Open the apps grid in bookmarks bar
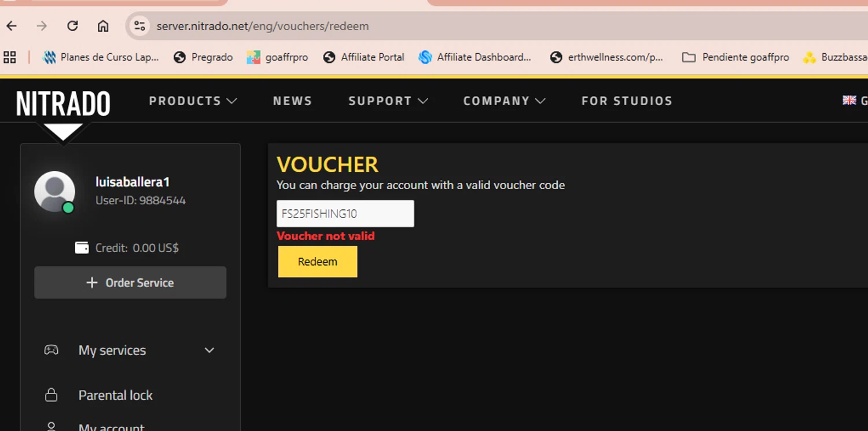868x431 pixels. coord(9,57)
